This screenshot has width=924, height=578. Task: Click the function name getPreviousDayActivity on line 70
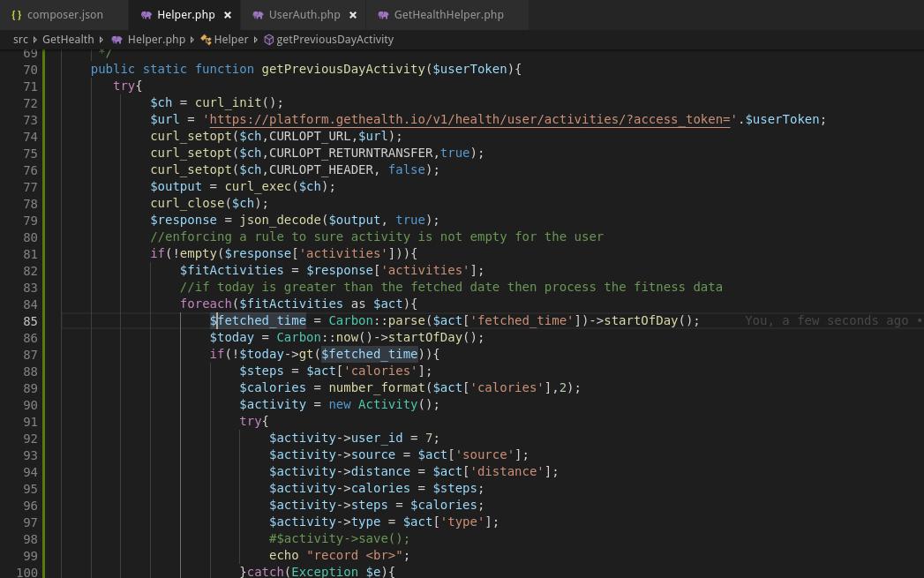(343, 69)
